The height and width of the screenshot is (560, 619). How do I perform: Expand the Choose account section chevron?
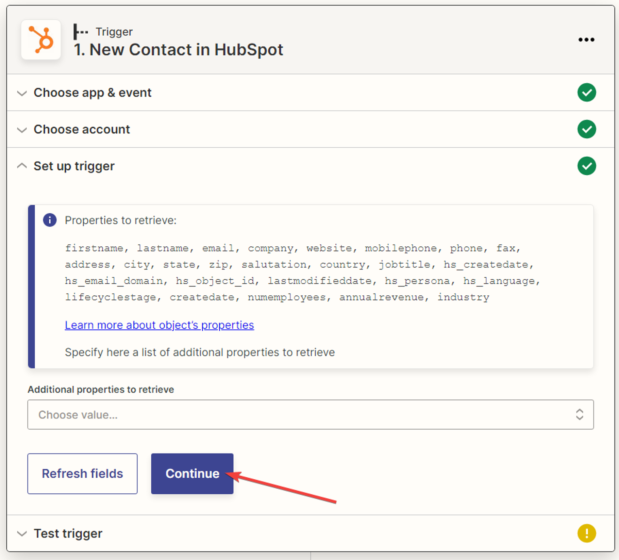22,129
